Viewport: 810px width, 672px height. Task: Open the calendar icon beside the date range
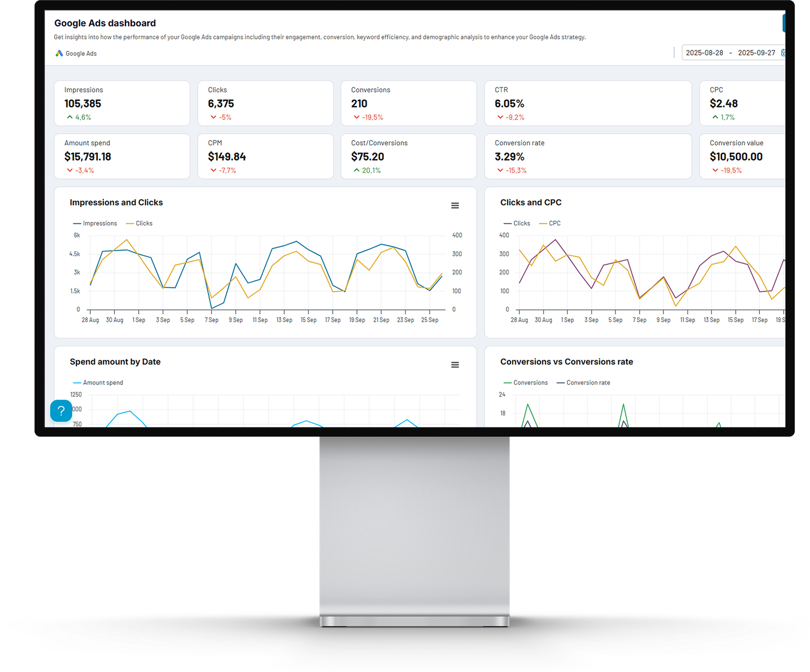click(x=783, y=53)
